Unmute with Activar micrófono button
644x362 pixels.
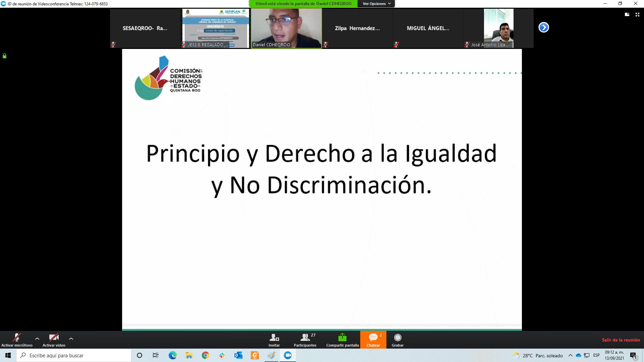pyautogui.click(x=17, y=340)
